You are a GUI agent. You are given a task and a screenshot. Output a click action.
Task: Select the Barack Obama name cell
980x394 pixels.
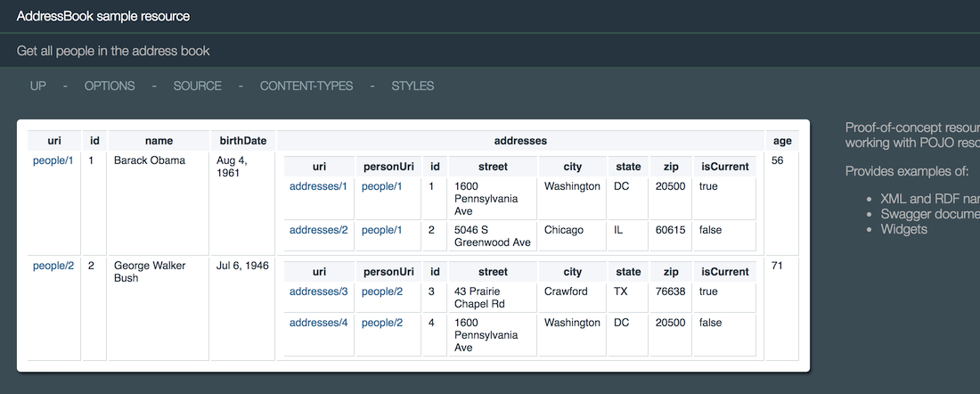[150, 160]
